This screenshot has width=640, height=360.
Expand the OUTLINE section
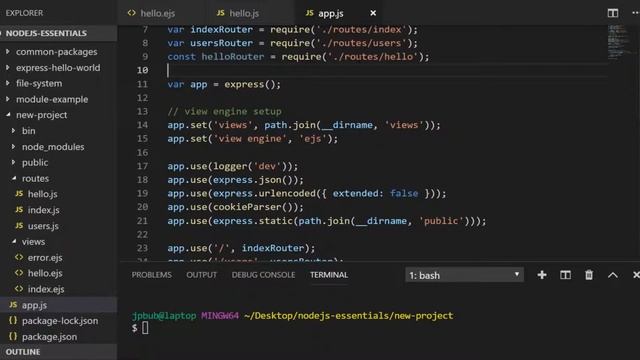pyautogui.click(x=58, y=352)
